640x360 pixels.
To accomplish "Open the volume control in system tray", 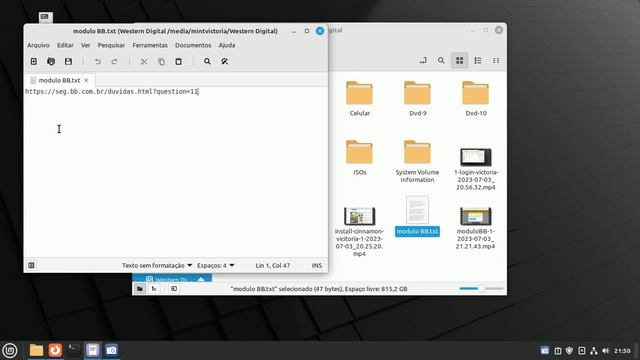I will click(606, 351).
